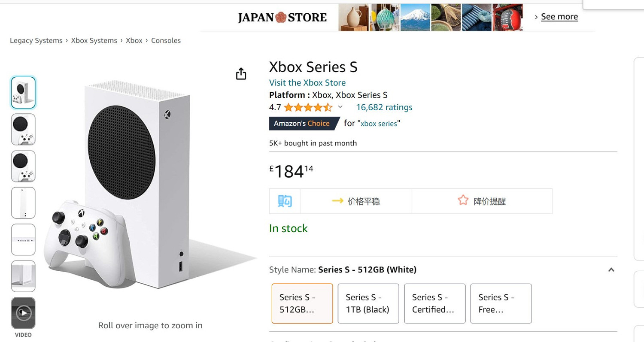Click the Japan Store logo
Screen dimensions: 644x342
(x=282, y=17)
